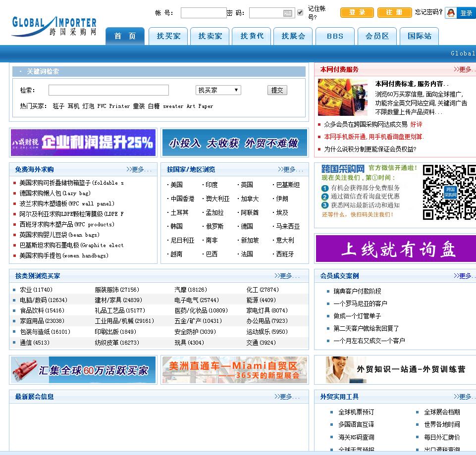
Task: Browse buyers from 俄罗斯
Action: tap(214, 226)
